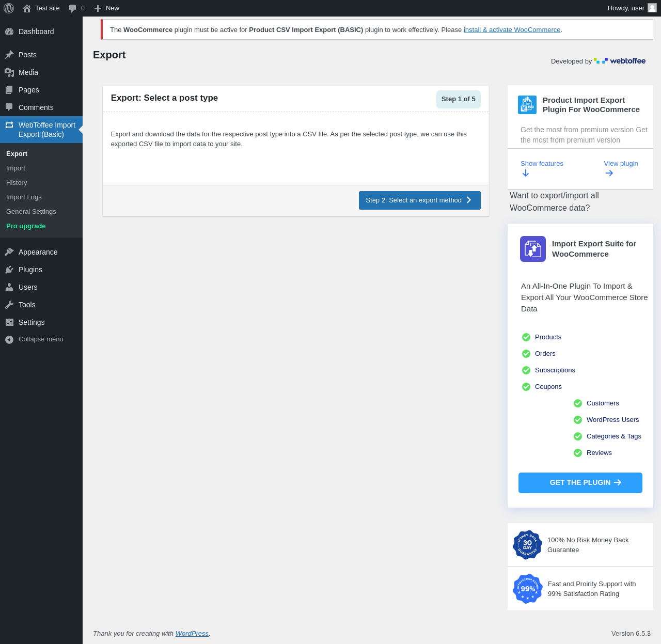This screenshot has width=661, height=644.
Task: Click the GET THE PLUGIN button
Action: pyautogui.click(x=580, y=483)
